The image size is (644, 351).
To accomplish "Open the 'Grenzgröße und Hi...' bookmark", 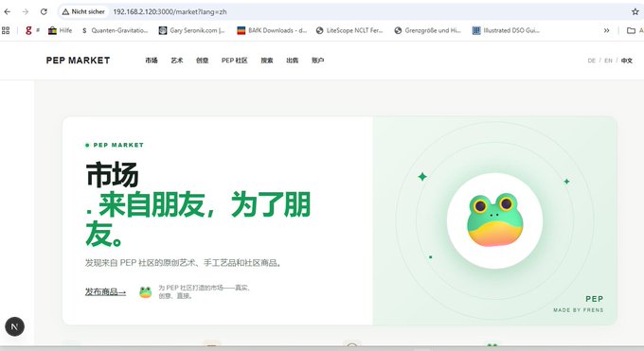I will tap(427, 30).
